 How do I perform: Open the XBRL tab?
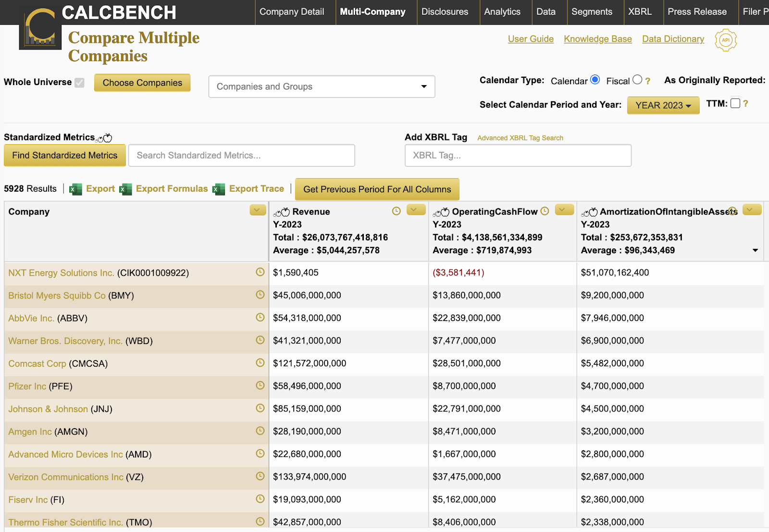(x=640, y=12)
